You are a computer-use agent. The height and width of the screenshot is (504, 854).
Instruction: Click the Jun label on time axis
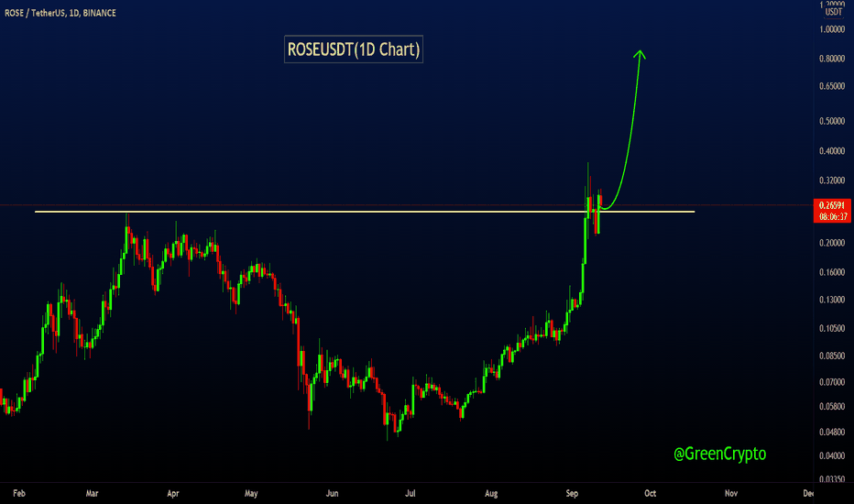(332, 493)
